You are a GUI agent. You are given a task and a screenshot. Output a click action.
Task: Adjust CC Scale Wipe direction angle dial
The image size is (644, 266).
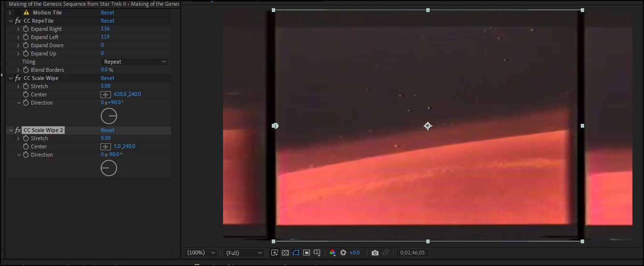point(109,116)
